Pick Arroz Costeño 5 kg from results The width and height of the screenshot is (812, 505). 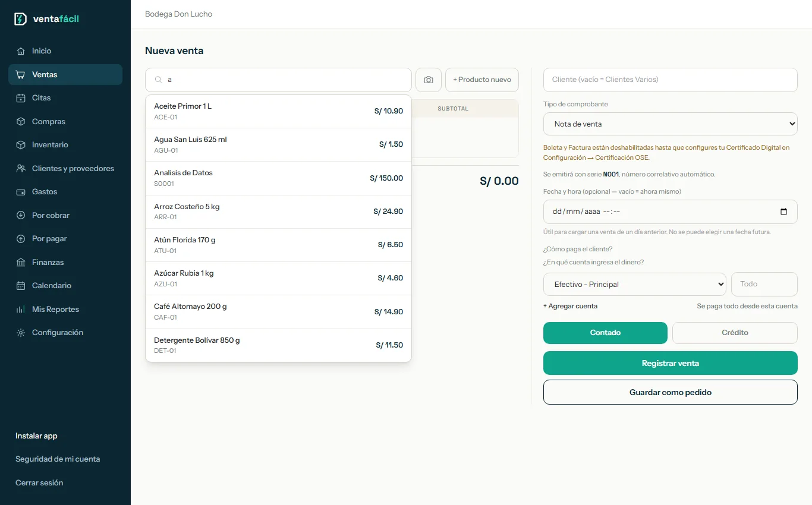[278, 212]
